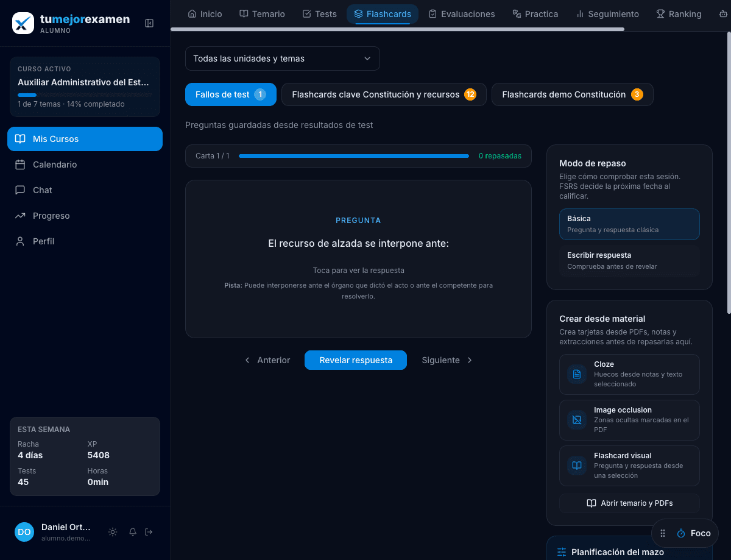
Task: Select Escribir respuesta review mode
Action: coord(629,261)
